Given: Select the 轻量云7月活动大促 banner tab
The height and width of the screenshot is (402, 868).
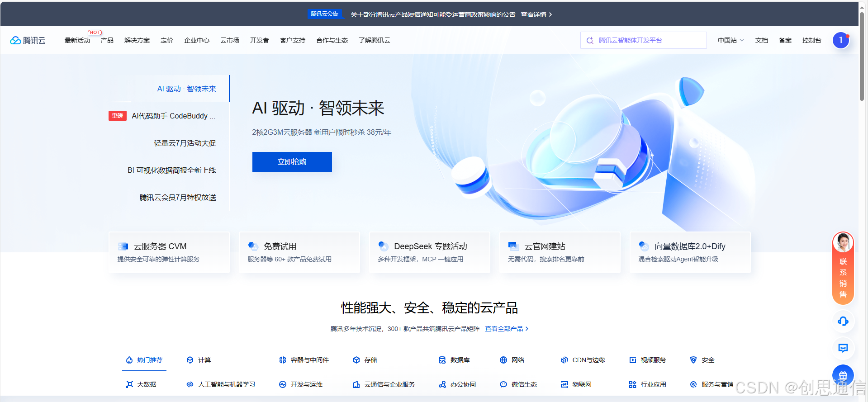Looking at the screenshot, I should (x=185, y=143).
